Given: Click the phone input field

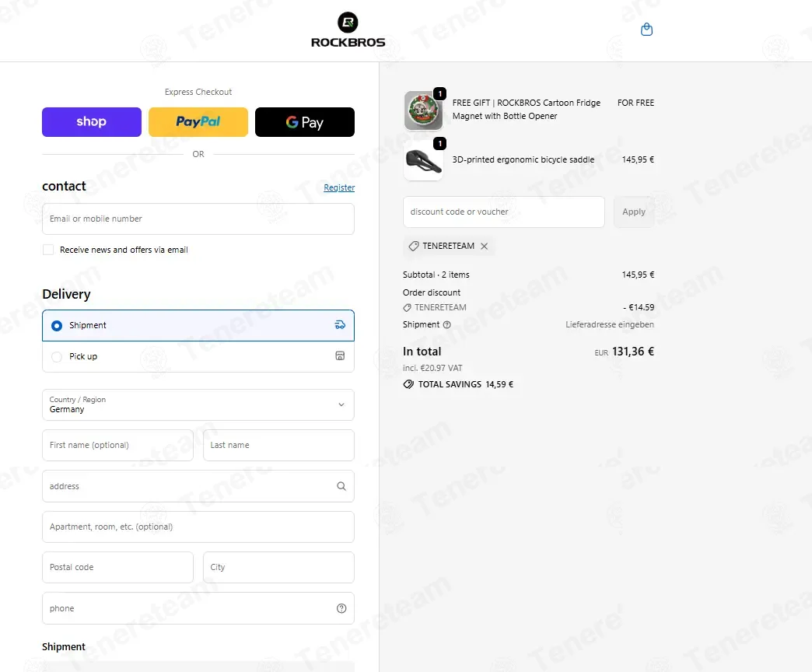Looking at the screenshot, I should pyautogui.click(x=198, y=608).
